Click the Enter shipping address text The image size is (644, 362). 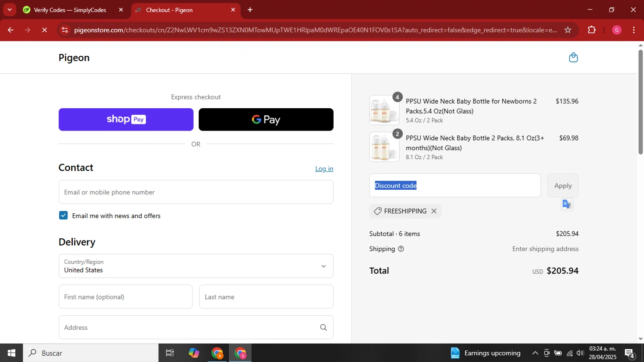click(545, 249)
